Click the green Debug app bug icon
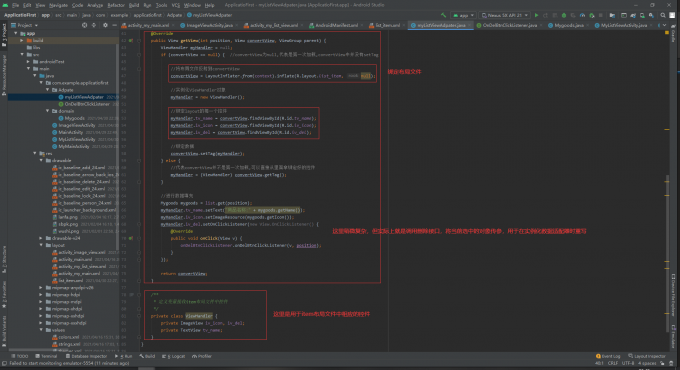This screenshot has width=680, height=370. 564,15
